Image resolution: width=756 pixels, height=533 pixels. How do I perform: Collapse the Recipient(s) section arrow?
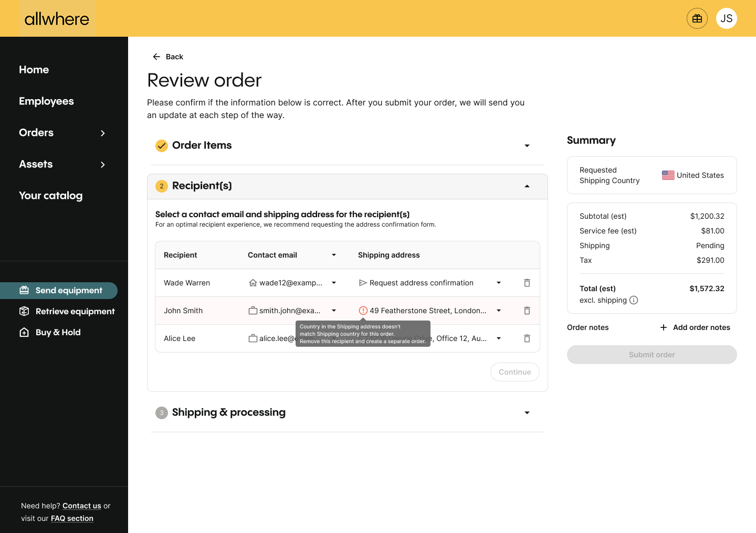527,186
